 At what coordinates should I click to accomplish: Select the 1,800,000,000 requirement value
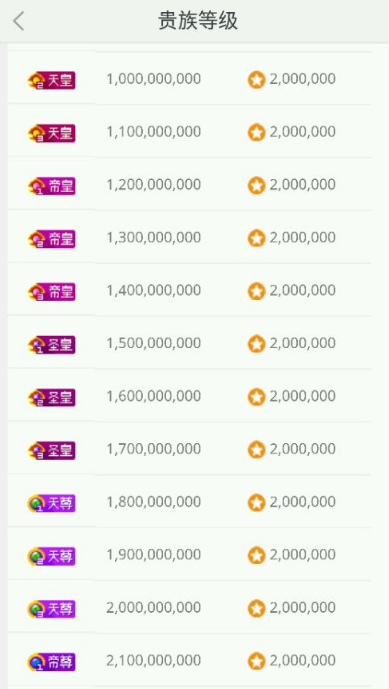point(154,502)
